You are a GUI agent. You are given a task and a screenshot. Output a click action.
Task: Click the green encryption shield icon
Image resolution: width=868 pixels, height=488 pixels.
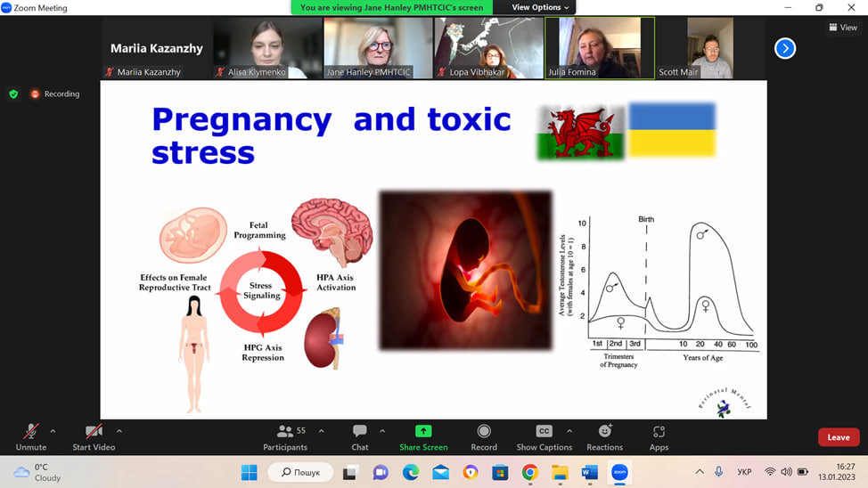click(x=13, y=94)
